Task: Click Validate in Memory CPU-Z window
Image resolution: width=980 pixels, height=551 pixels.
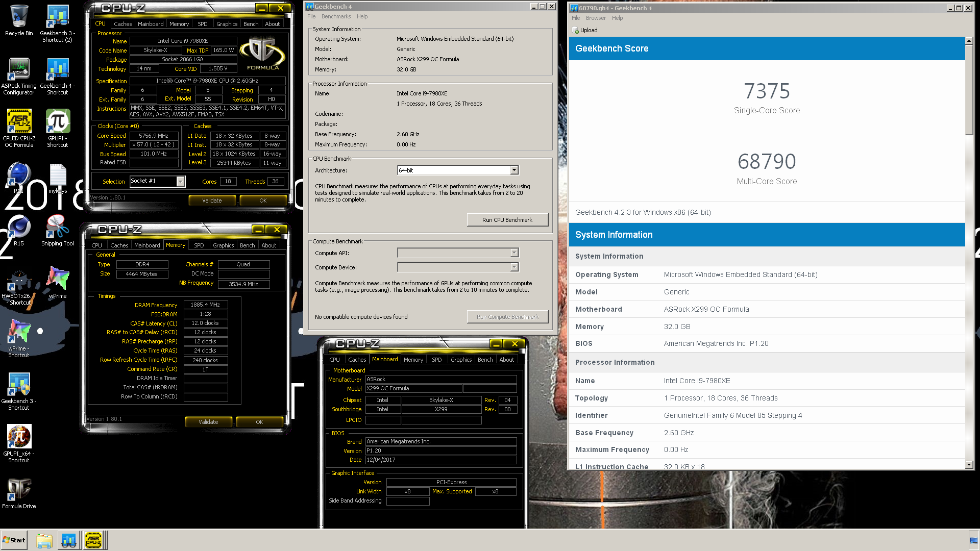Action: (x=208, y=422)
